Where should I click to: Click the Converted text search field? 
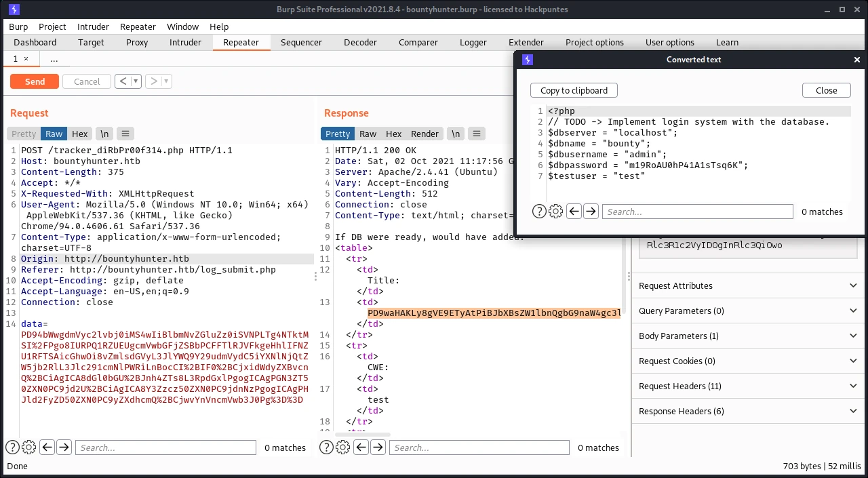697,212
